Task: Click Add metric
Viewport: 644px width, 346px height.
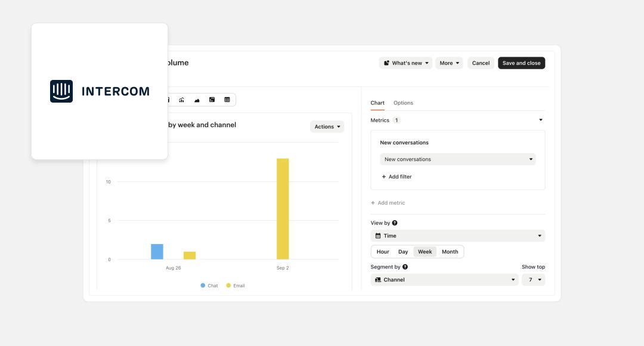Action: pos(388,203)
